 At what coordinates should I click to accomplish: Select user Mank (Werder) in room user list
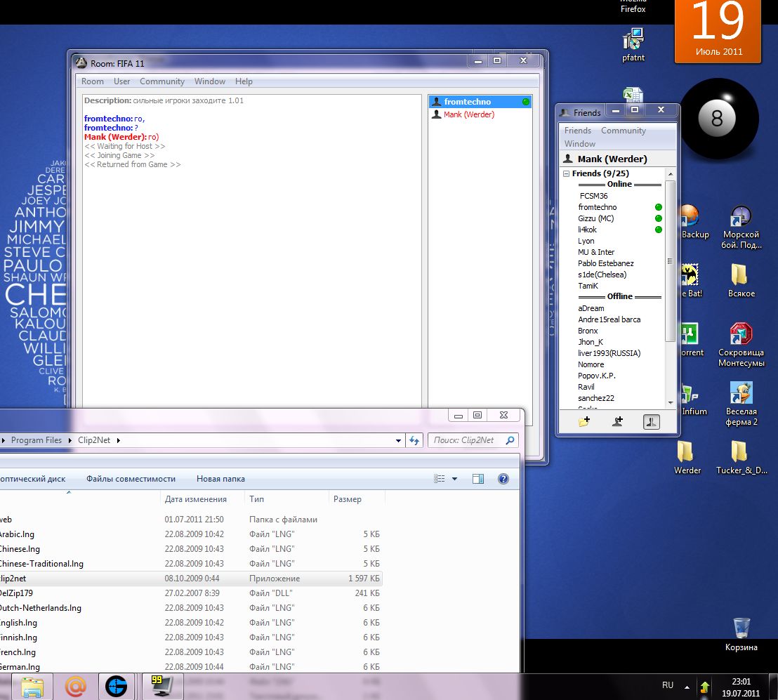tap(480, 114)
